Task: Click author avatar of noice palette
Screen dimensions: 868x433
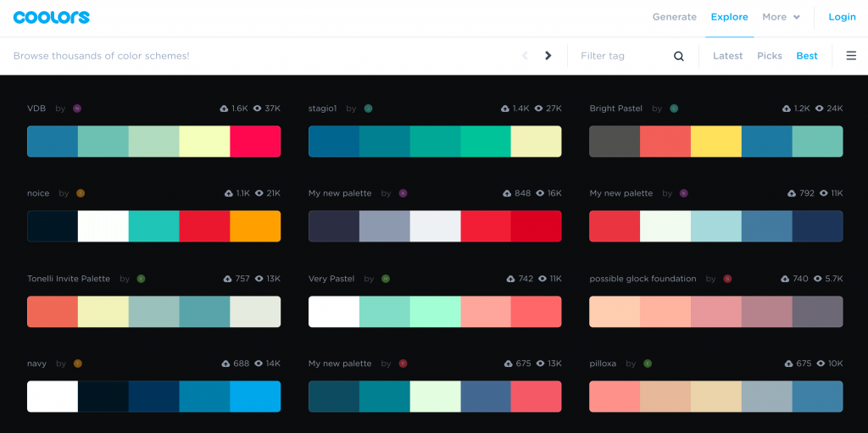Action: [81, 193]
